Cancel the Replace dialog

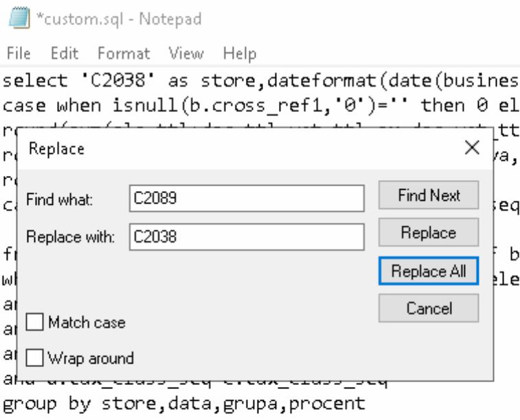[429, 308]
